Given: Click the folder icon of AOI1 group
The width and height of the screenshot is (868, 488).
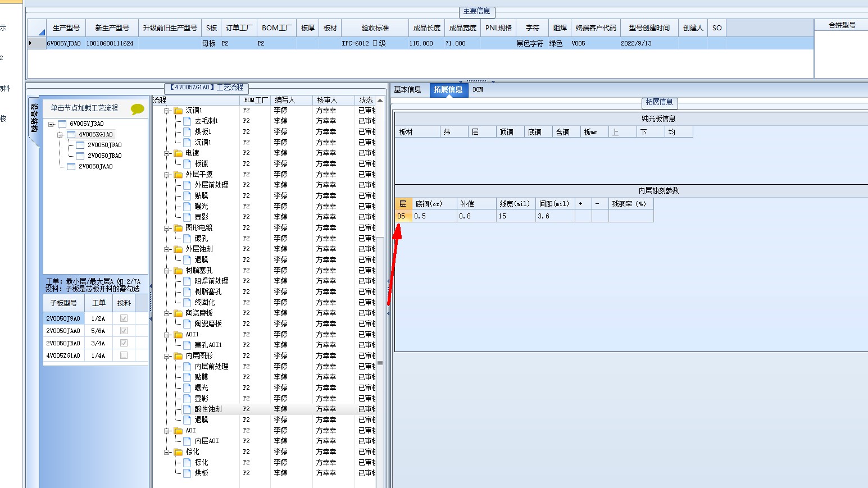Looking at the screenshot, I should pyautogui.click(x=178, y=335).
